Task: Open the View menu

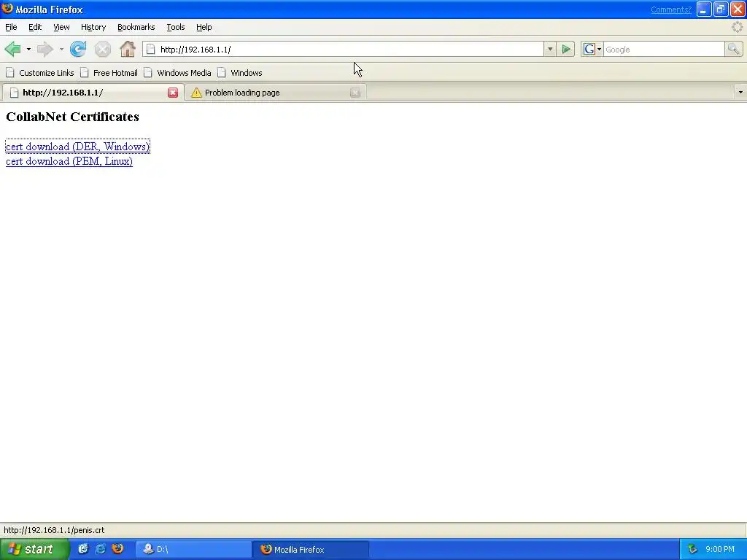Action: (61, 27)
